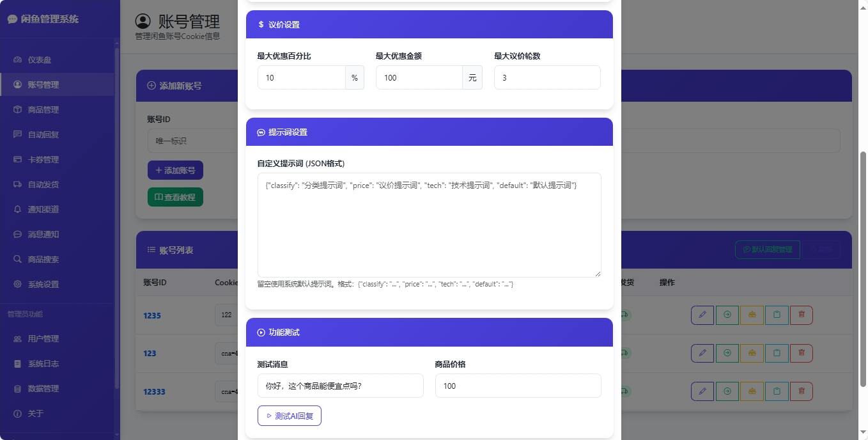Click inside the 测试消息 input field

click(340, 386)
